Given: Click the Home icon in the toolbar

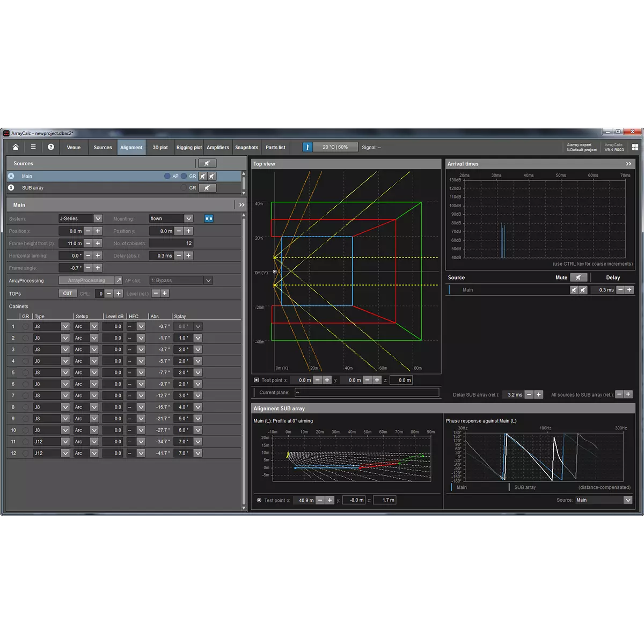Looking at the screenshot, I should [x=16, y=147].
